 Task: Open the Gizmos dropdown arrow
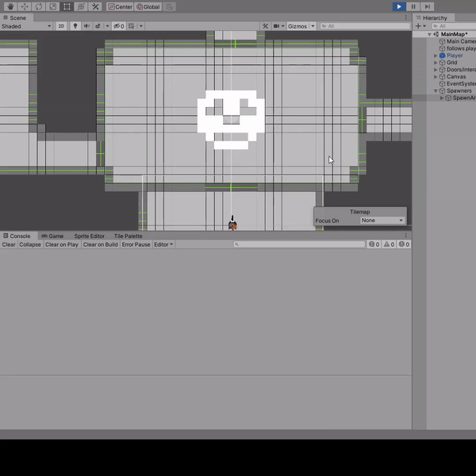313,26
